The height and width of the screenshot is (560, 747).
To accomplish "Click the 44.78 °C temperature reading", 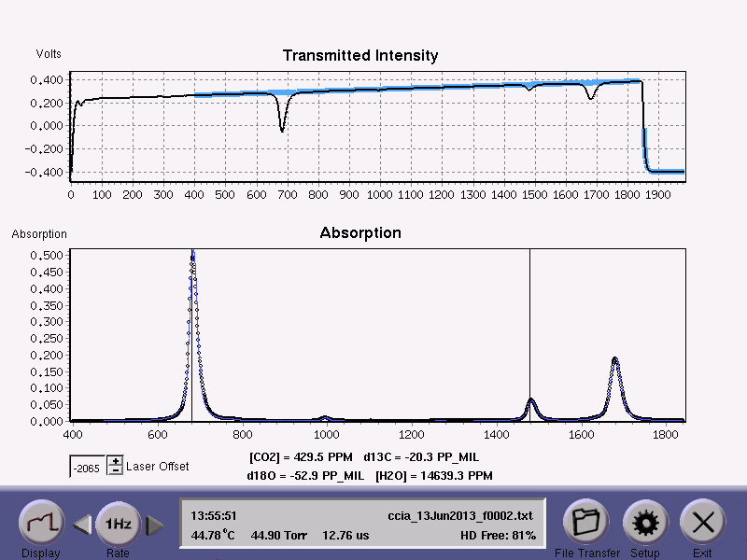I will pyautogui.click(x=215, y=536).
